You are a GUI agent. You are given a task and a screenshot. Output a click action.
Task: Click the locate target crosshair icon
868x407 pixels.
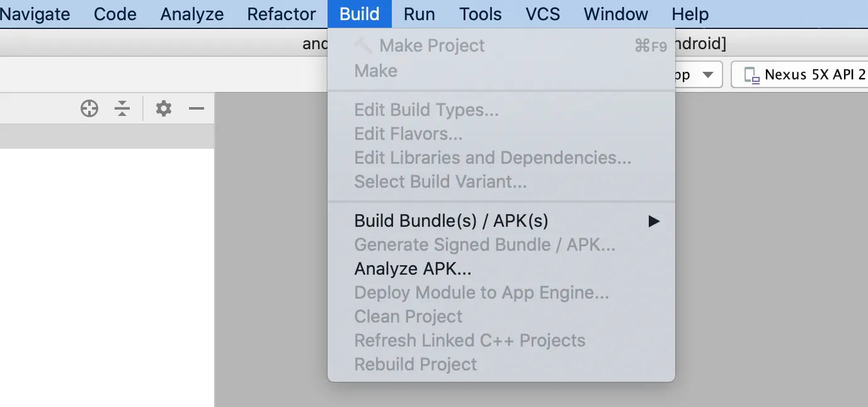point(89,109)
